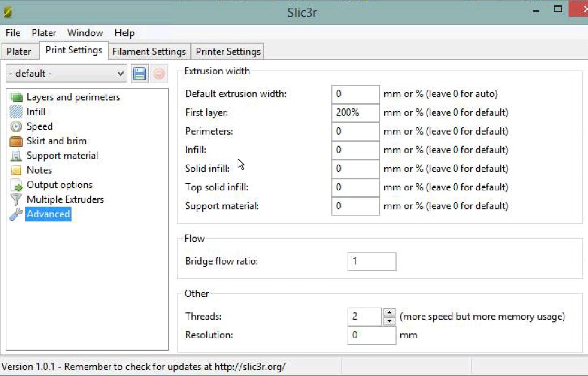The height and width of the screenshot is (376, 588).
Task: Open Support material settings icon
Action: [x=16, y=156]
